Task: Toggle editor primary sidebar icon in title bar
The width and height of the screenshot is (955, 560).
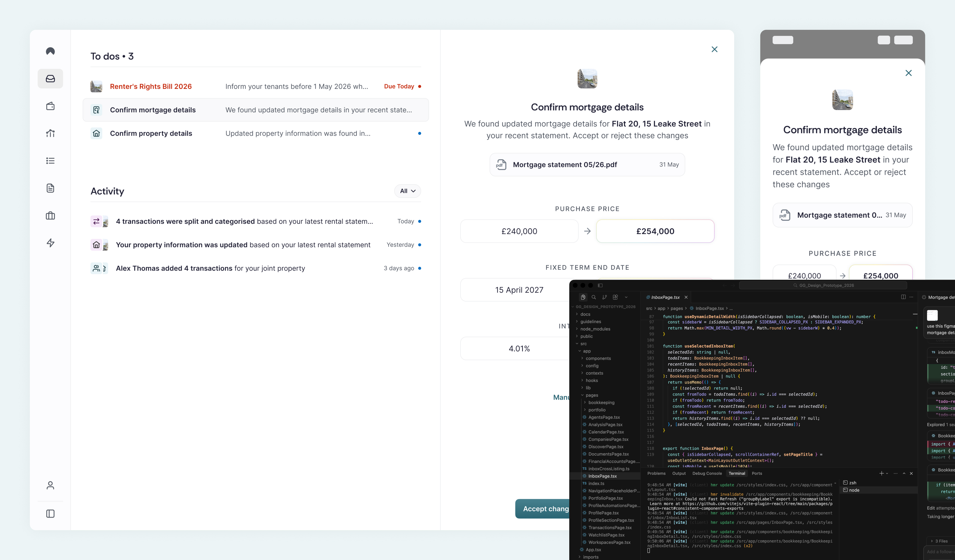Action: point(600,285)
